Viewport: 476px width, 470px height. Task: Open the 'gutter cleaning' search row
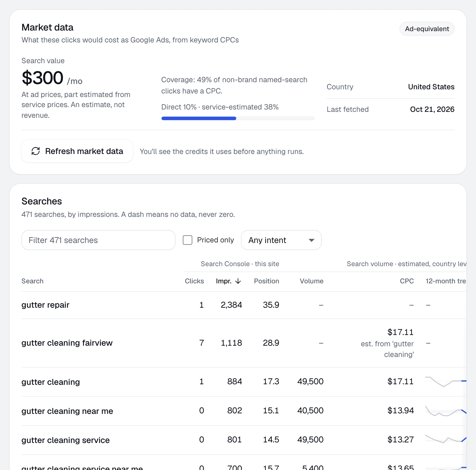coord(244,382)
